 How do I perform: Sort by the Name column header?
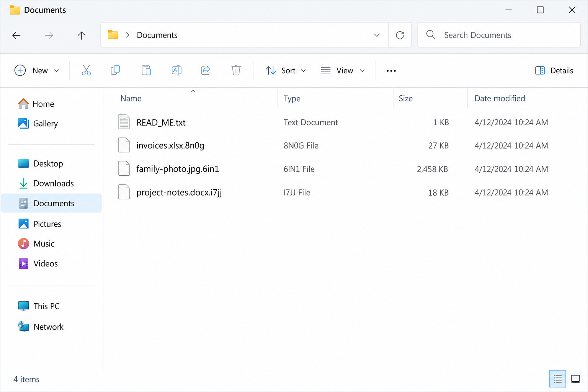pos(131,98)
